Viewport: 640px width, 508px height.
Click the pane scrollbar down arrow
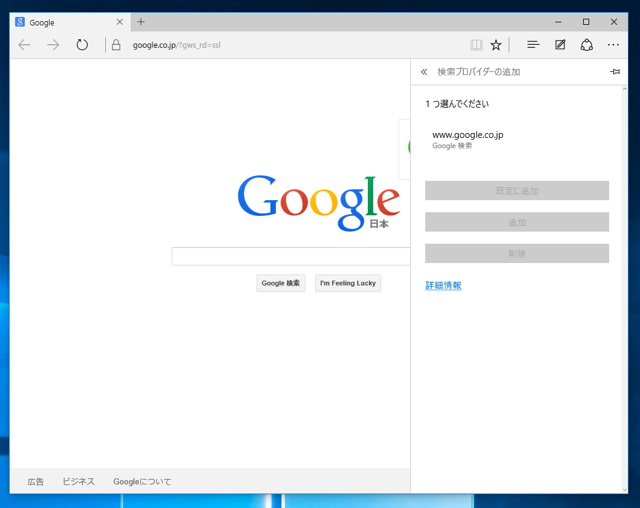point(624,490)
